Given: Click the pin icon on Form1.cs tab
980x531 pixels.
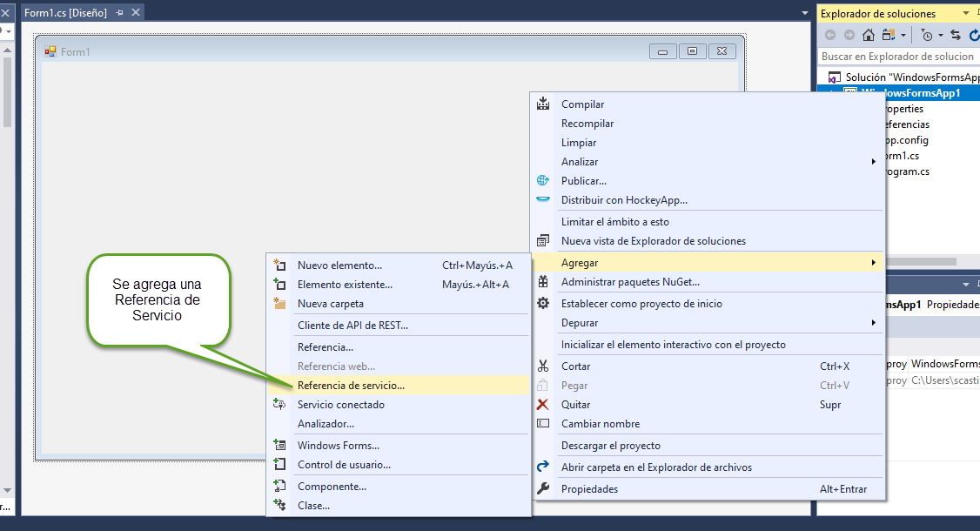Looking at the screenshot, I should (119, 13).
